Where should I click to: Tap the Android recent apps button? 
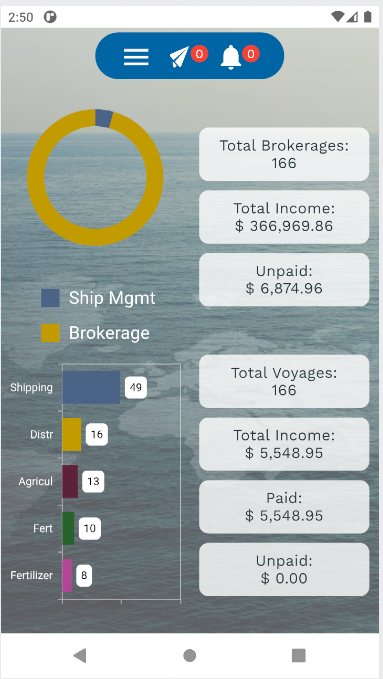[x=299, y=656]
